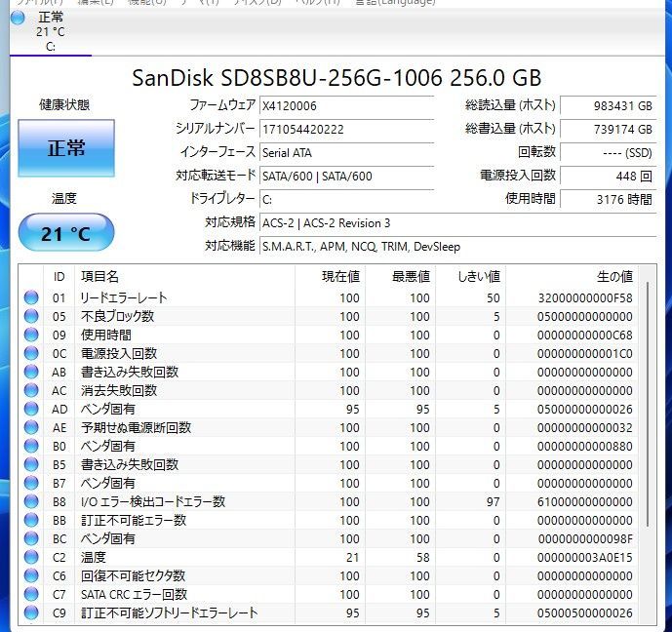Click the firmware field X4120006
The width and height of the screenshot is (672, 632).
(x=346, y=106)
